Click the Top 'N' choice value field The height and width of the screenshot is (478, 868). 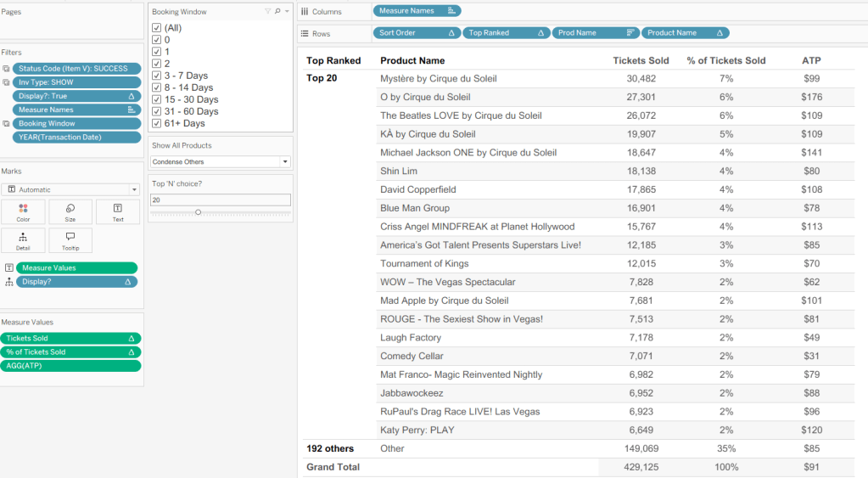pos(221,200)
